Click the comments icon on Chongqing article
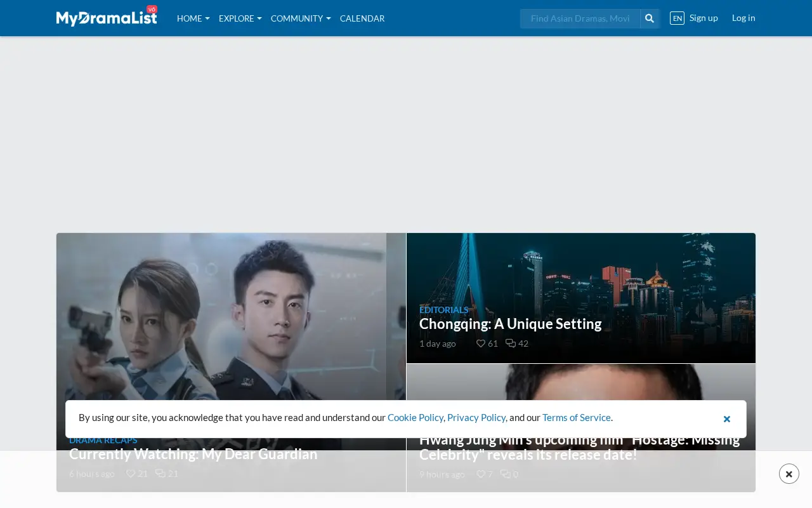812x508 pixels. (511, 344)
